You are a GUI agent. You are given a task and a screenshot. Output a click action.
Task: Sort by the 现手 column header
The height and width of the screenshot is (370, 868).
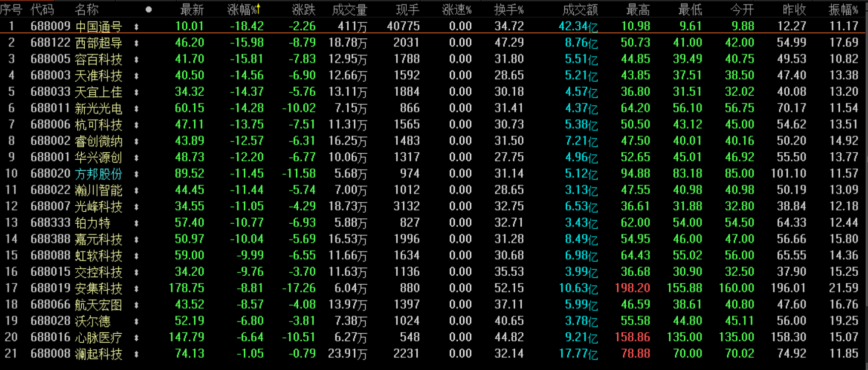(x=408, y=9)
